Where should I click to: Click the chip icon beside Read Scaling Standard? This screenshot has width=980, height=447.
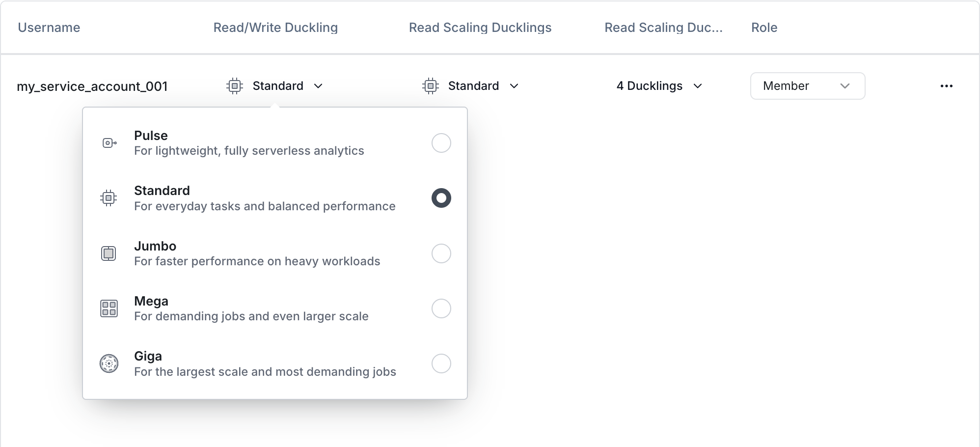click(431, 85)
